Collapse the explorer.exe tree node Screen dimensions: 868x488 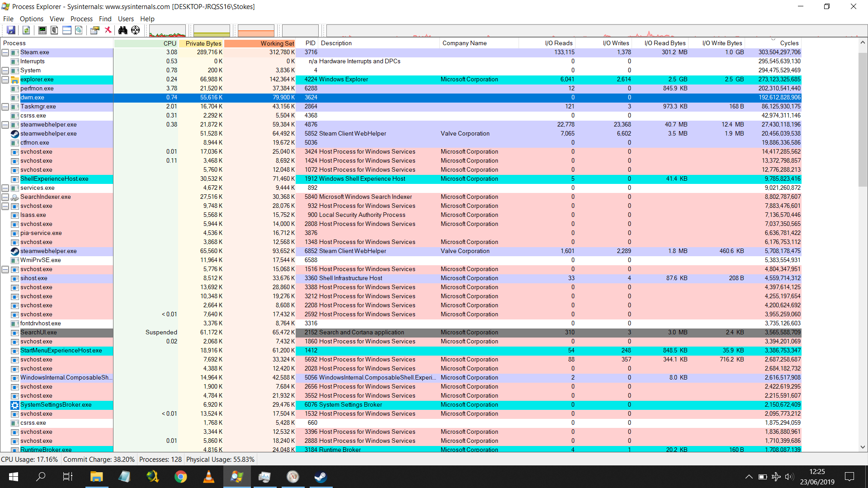[x=5, y=80]
